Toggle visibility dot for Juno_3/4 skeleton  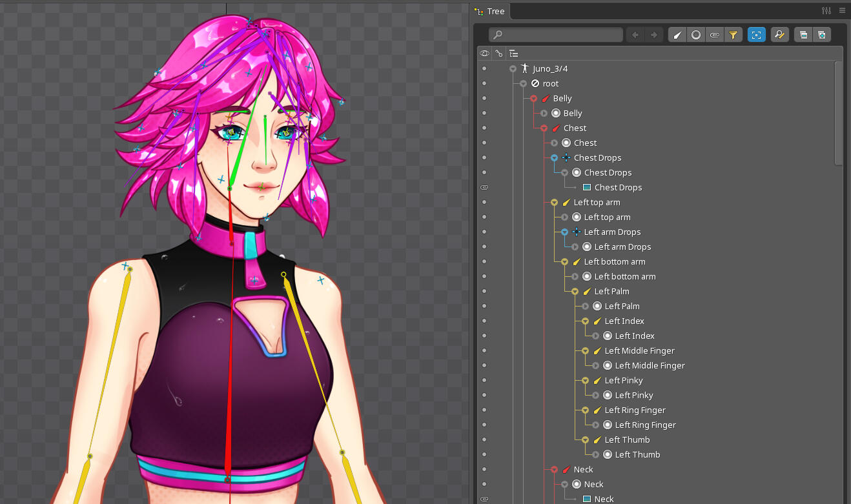click(x=484, y=69)
